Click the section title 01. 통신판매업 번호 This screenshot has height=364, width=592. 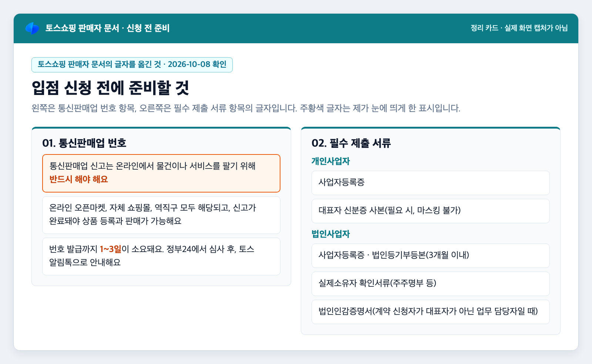[84, 143]
